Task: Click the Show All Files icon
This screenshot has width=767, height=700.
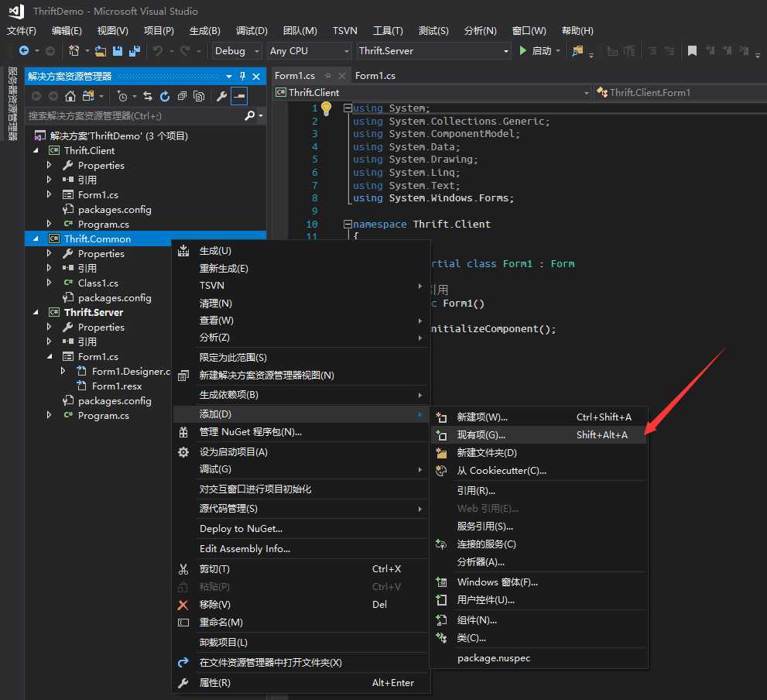Action: [199, 96]
